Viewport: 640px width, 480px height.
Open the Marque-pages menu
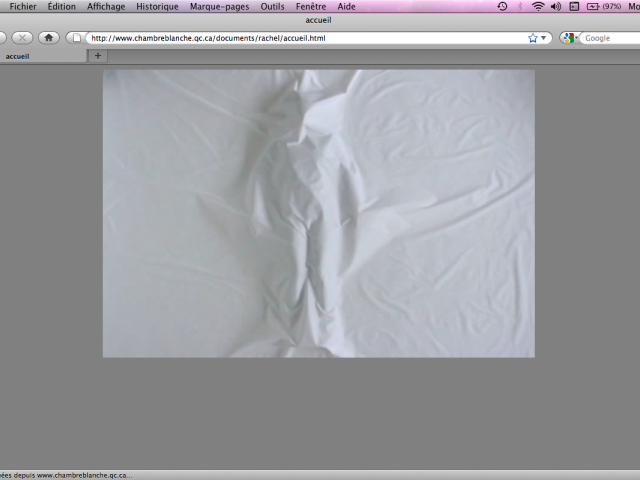219,6
